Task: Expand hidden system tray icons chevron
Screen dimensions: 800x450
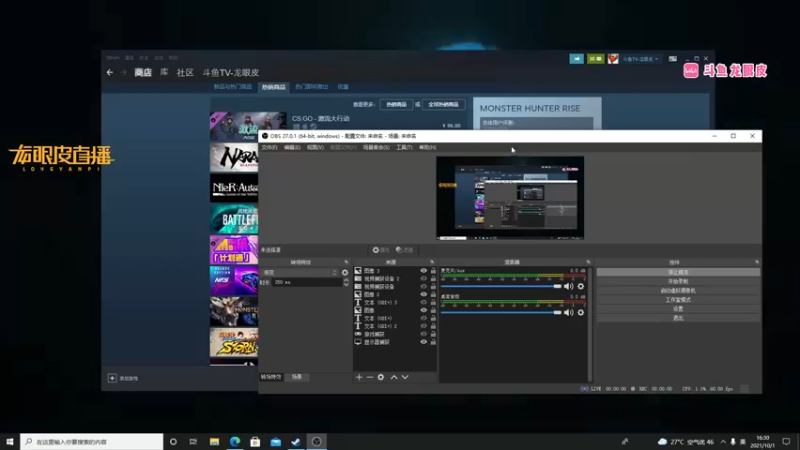Action: (x=723, y=441)
